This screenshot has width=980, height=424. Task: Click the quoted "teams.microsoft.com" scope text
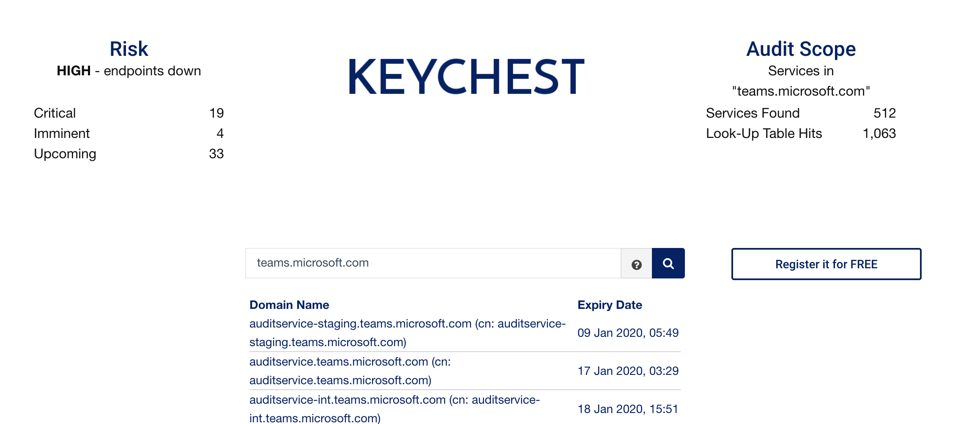[801, 91]
